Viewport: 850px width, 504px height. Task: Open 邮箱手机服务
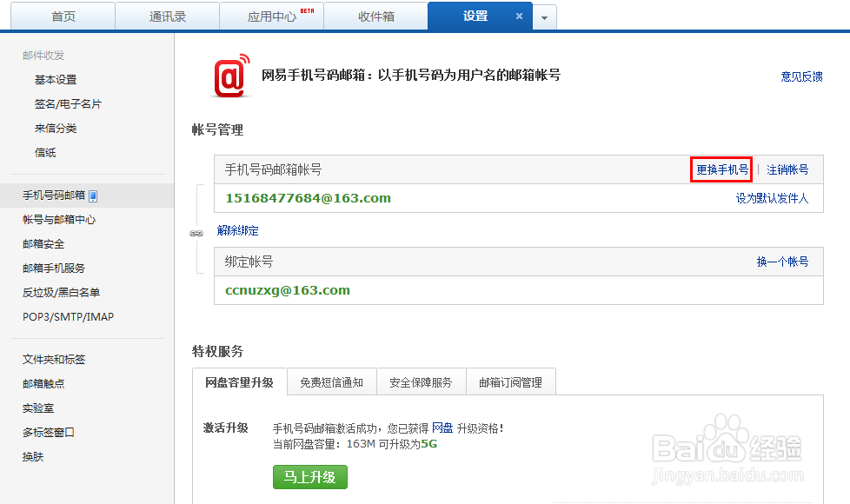[54, 269]
